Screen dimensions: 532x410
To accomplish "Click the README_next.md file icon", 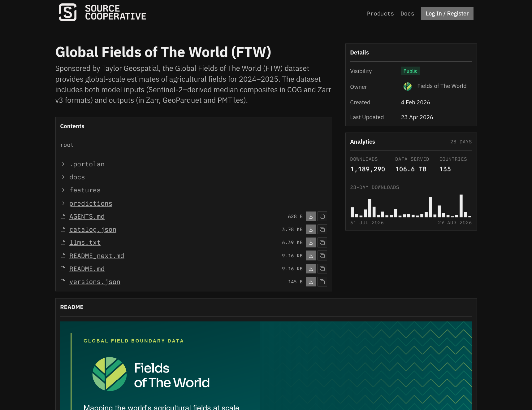I will pyautogui.click(x=63, y=256).
